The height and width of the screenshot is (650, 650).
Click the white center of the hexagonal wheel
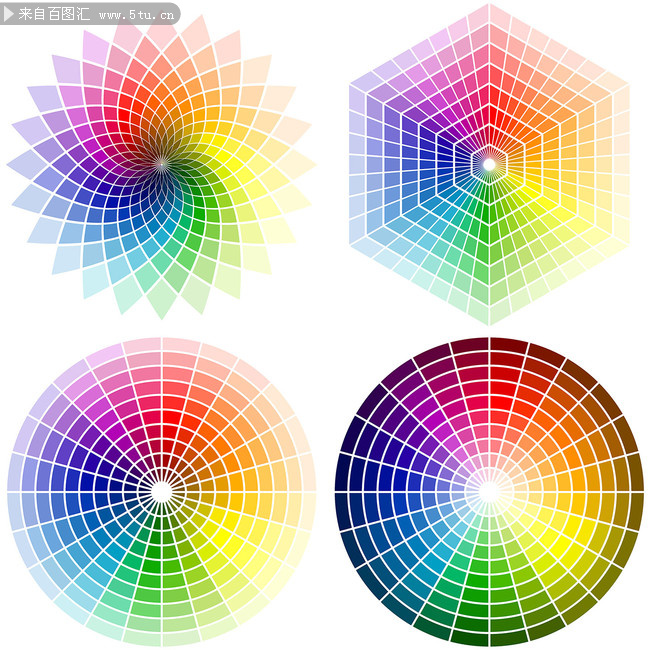pyautogui.click(x=490, y=163)
